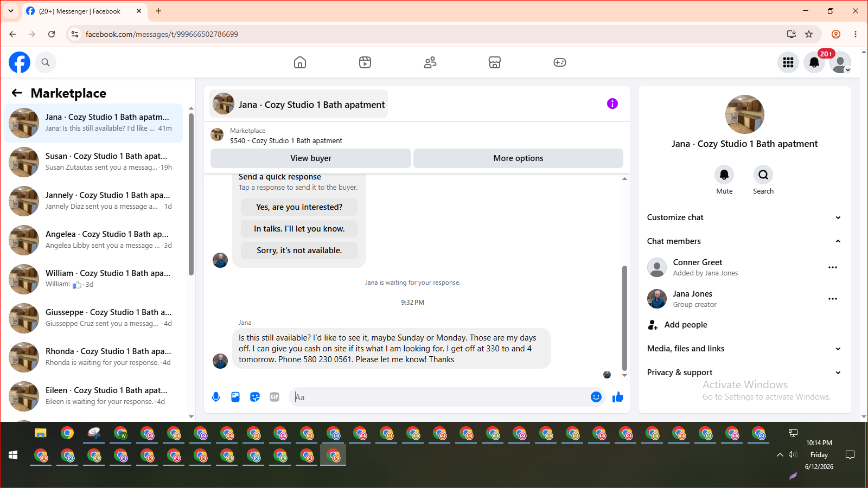This screenshot has width=868, height=488.
Task: Click the listing thumbnail in right panel
Action: [745, 114]
